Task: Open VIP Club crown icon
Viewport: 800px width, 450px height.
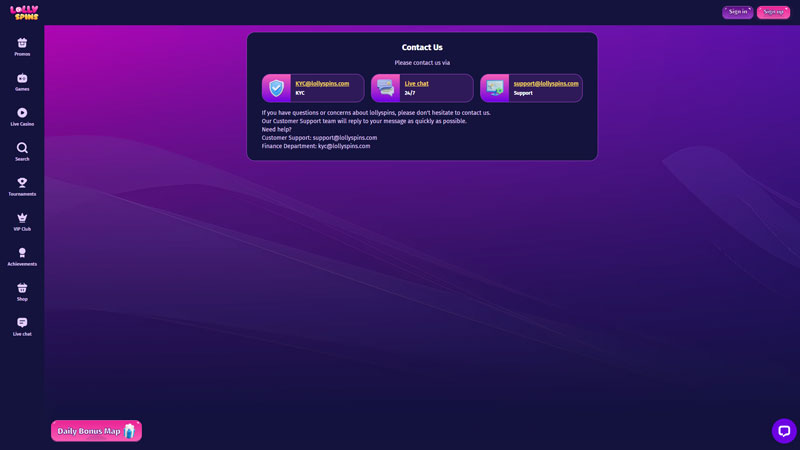Action: [x=22, y=218]
